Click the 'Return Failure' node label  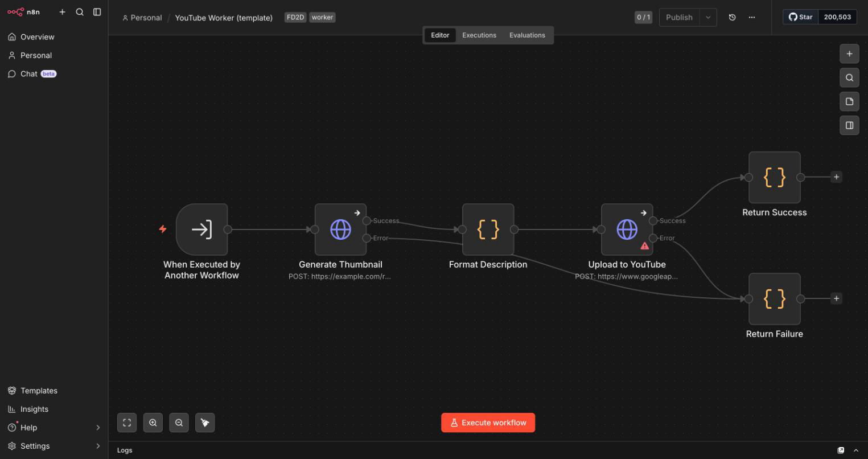click(774, 334)
